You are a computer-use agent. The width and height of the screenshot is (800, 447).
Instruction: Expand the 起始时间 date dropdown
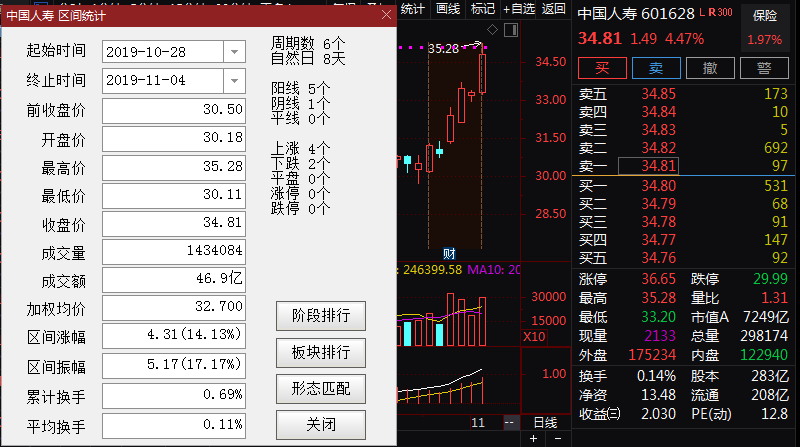233,51
